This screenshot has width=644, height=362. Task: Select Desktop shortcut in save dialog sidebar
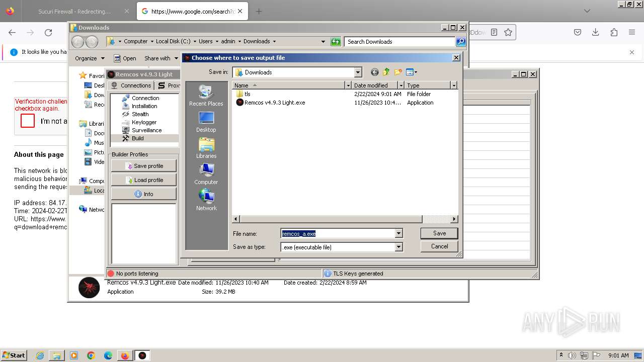coord(206,122)
